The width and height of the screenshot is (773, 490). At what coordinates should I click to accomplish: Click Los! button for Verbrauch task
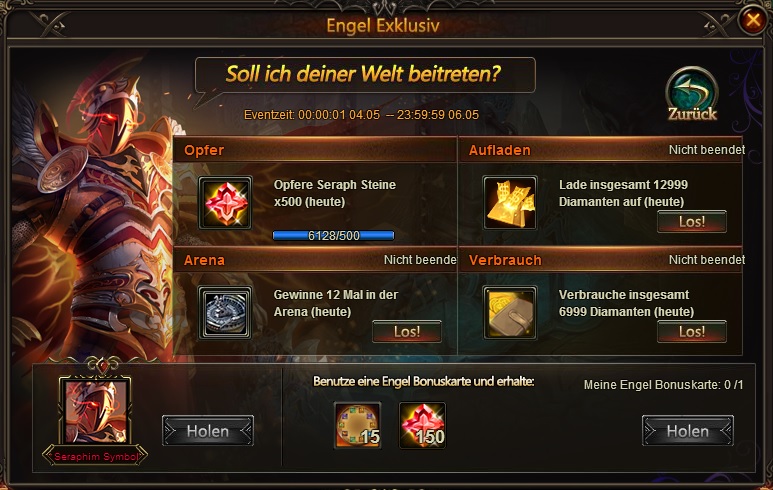[692, 332]
